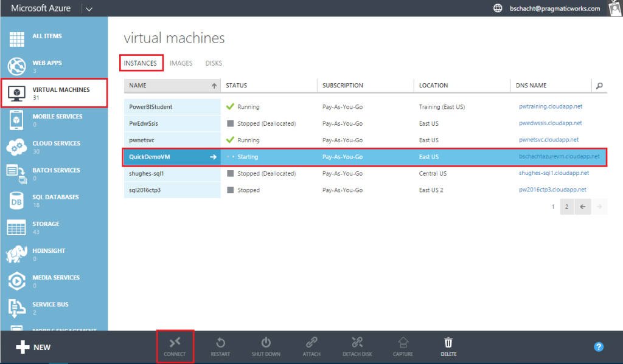
Task: Switch to the Disks tab
Action: click(x=214, y=63)
